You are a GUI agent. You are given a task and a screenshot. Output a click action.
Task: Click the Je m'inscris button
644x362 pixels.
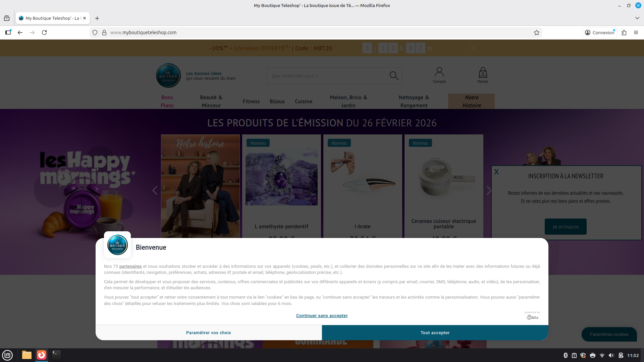point(565,227)
